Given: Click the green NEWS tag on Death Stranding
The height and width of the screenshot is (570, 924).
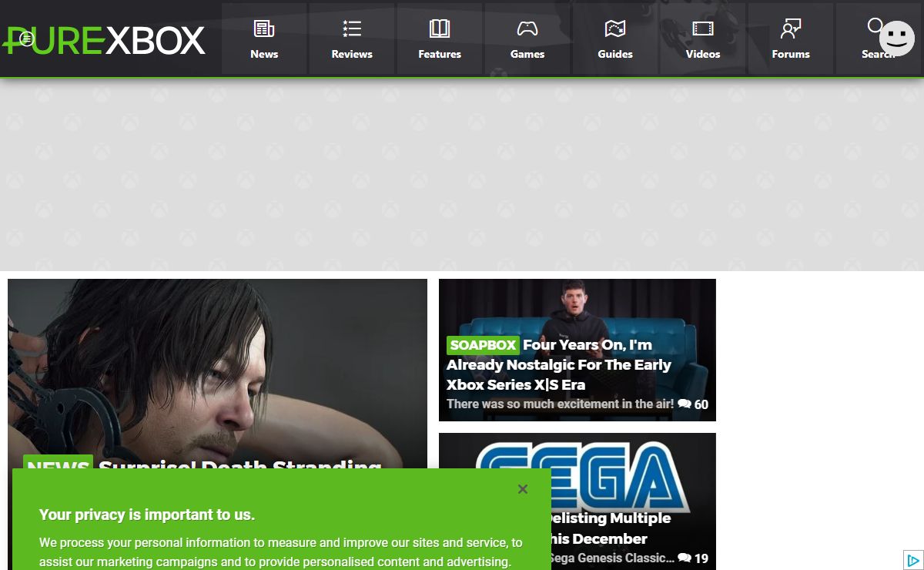Looking at the screenshot, I should pos(58,461).
